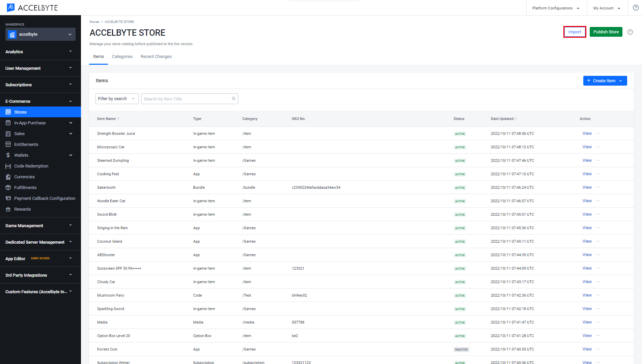This screenshot has height=364, width=642.
Task: Go to Stores breadcrumb link
Action: pos(94,22)
